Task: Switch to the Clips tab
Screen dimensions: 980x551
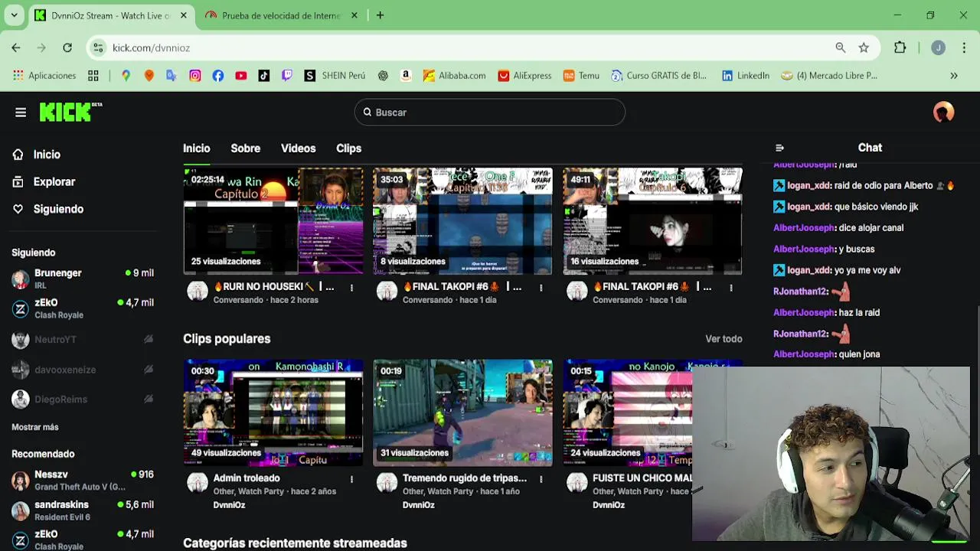Action: (348, 148)
